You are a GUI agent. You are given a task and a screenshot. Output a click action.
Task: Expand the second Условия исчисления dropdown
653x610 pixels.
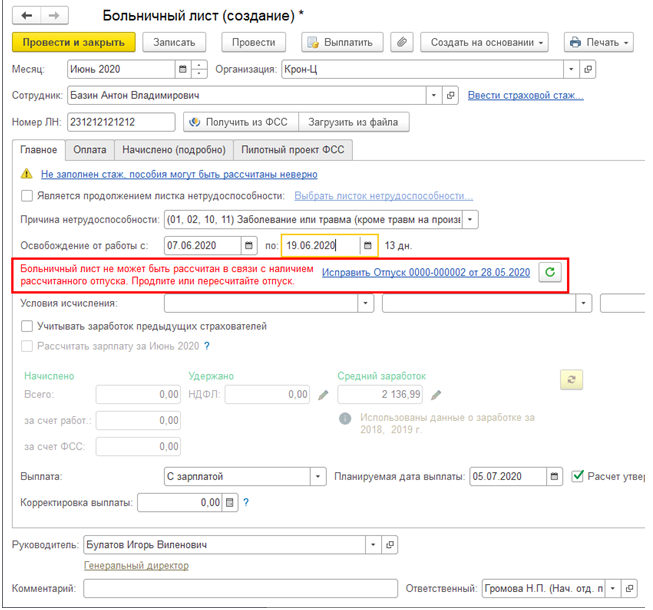point(583,303)
